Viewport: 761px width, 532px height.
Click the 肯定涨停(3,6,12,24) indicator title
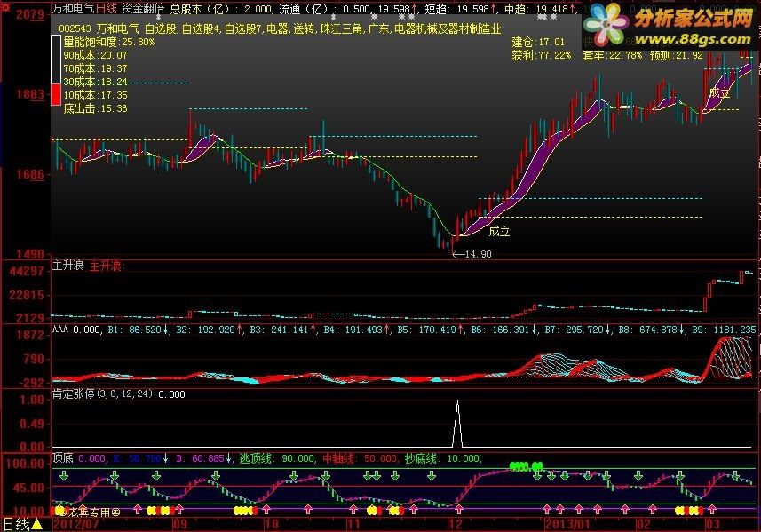click(102, 394)
